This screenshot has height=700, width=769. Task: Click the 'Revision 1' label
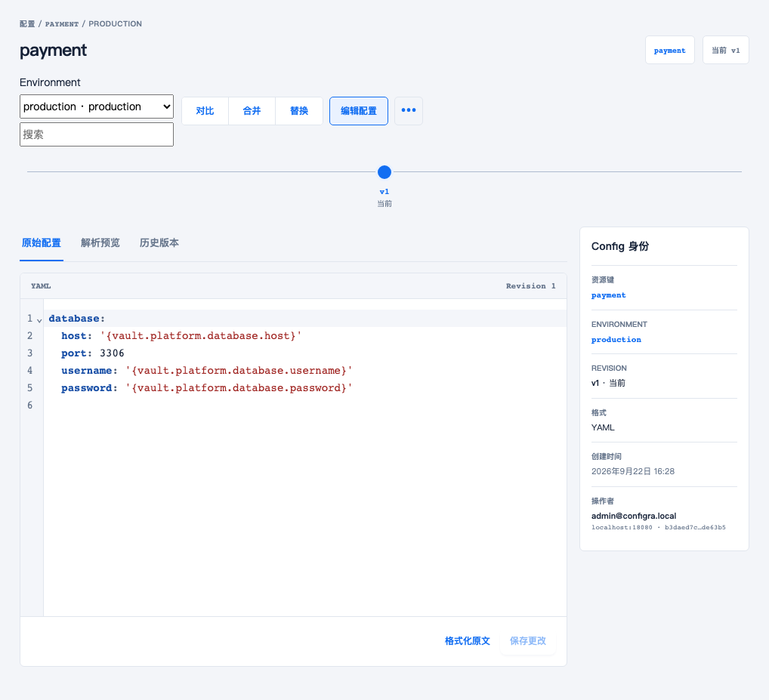coord(530,285)
